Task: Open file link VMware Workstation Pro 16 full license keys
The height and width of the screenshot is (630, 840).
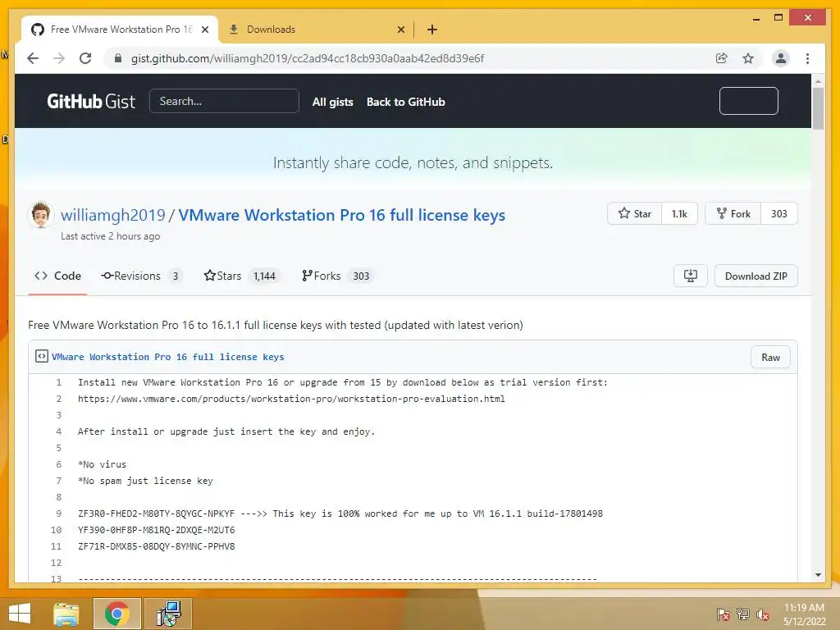Action: (167, 357)
